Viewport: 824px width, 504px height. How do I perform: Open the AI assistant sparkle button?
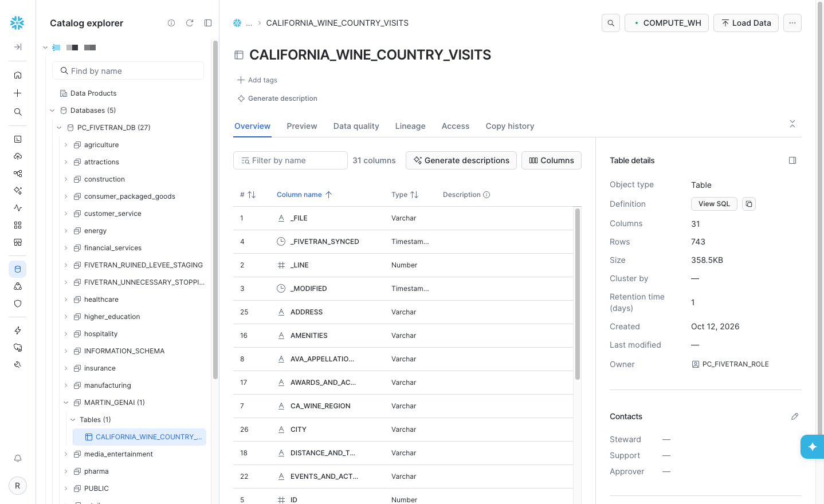tap(813, 447)
